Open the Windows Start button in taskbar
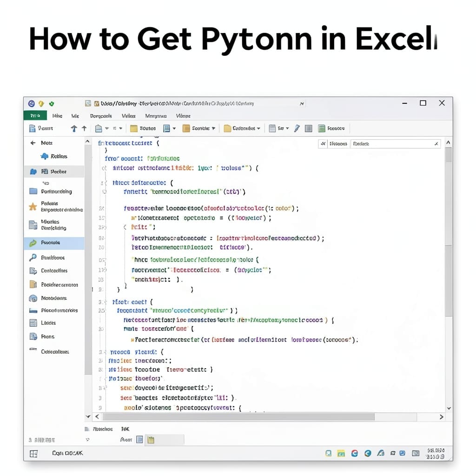Image resolution: width=476 pixels, height=476 pixels. [33, 454]
